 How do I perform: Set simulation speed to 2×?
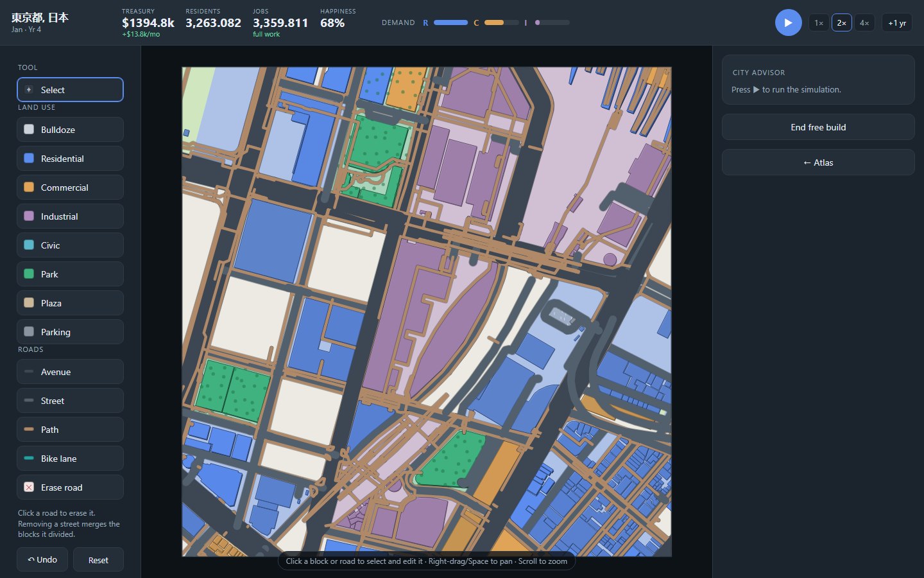click(841, 22)
